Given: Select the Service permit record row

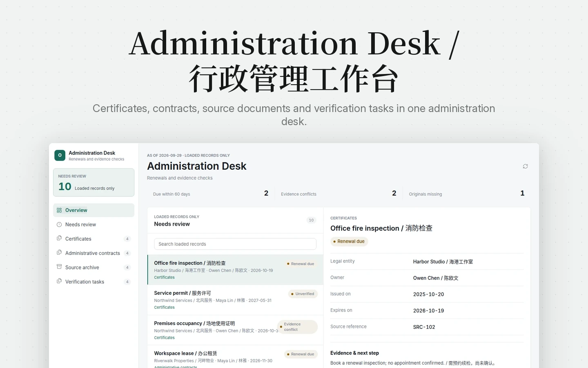Looking at the screenshot, I should coord(235,300).
